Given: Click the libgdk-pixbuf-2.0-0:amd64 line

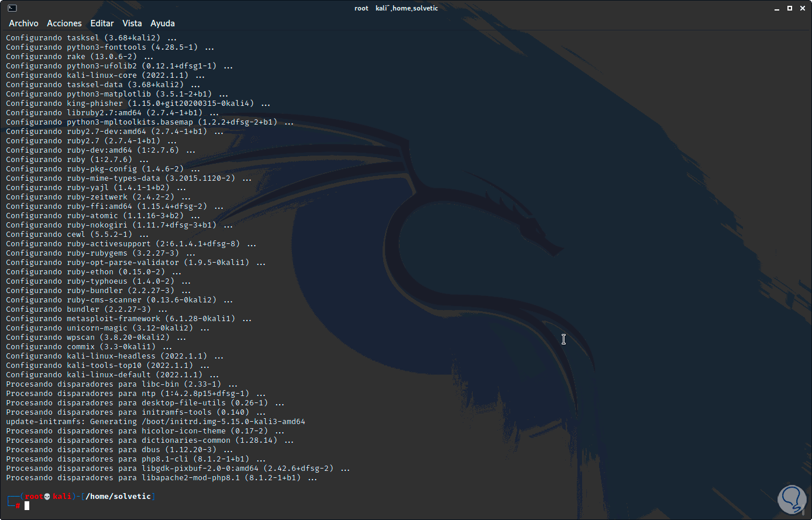Looking at the screenshot, I should point(178,469).
